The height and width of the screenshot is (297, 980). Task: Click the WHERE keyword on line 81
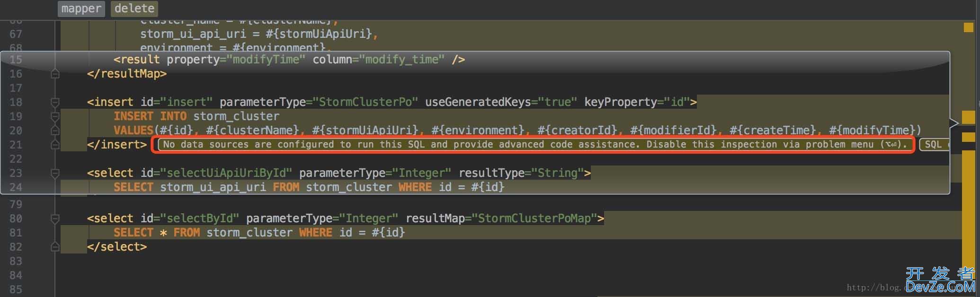tap(316, 233)
